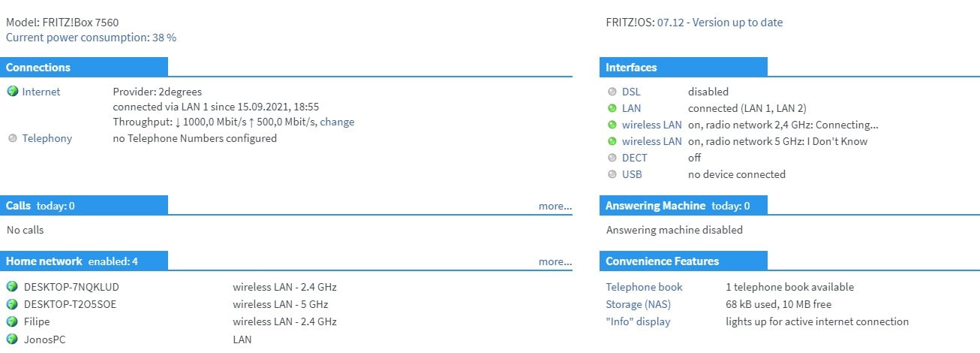Click the green status LED next to LAN
Screen dimensions: 980x353
click(x=612, y=108)
